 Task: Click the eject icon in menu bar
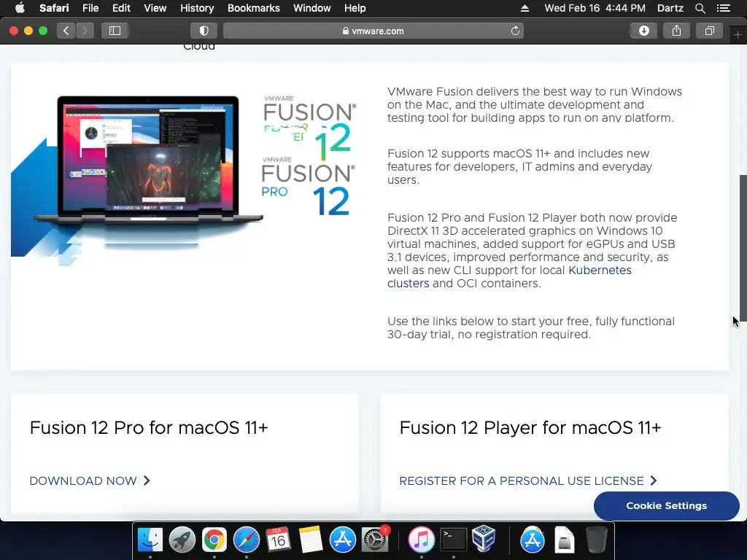tap(525, 8)
